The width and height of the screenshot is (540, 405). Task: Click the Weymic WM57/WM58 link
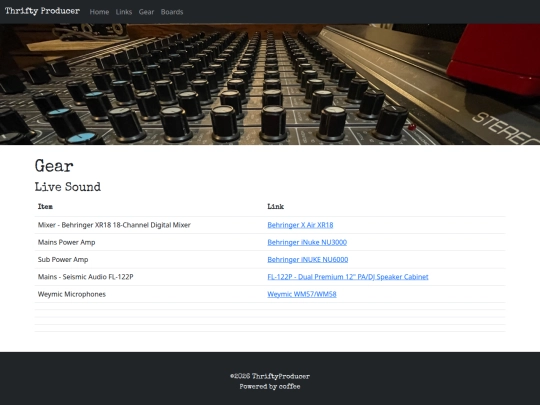pyautogui.click(x=302, y=294)
